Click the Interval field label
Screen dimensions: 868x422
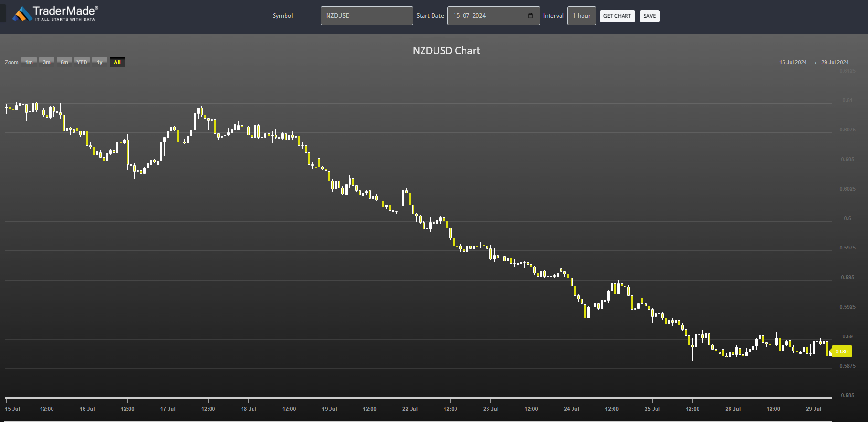[553, 16]
